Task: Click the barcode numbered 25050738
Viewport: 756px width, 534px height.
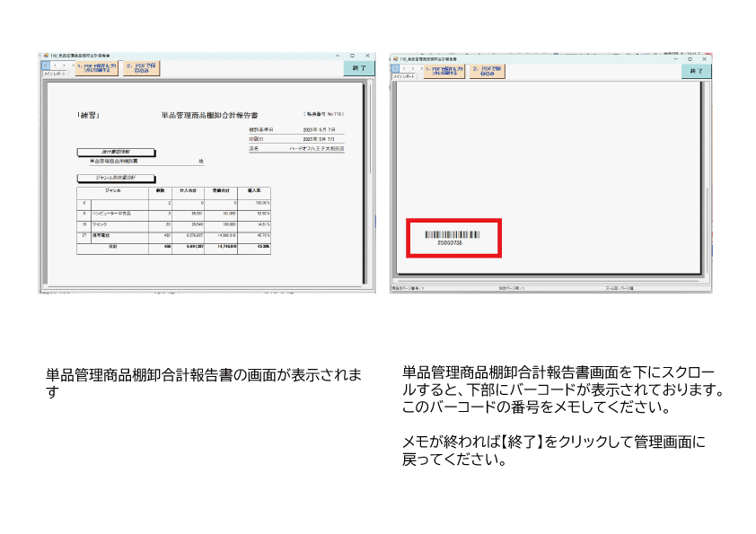Action: tap(453, 236)
